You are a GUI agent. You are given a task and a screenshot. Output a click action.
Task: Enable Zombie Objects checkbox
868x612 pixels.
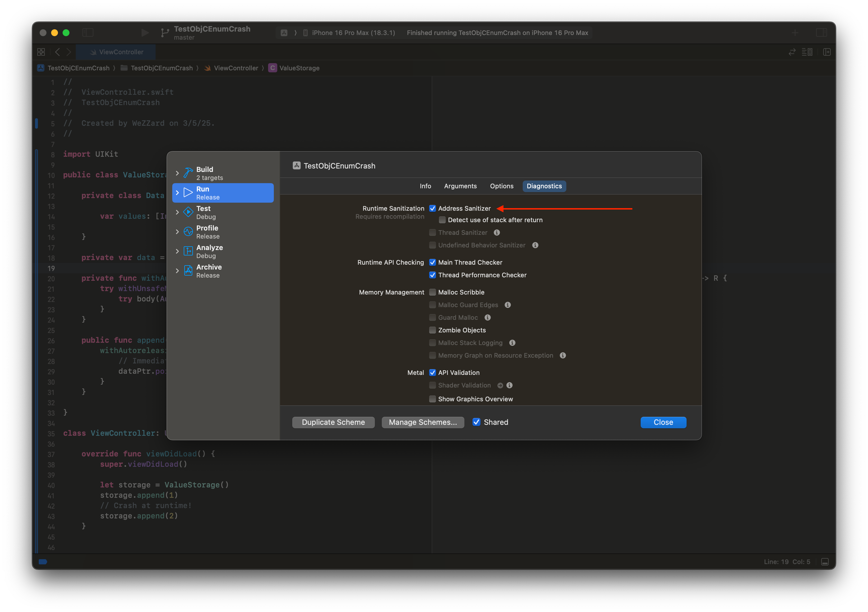pos(433,330)
